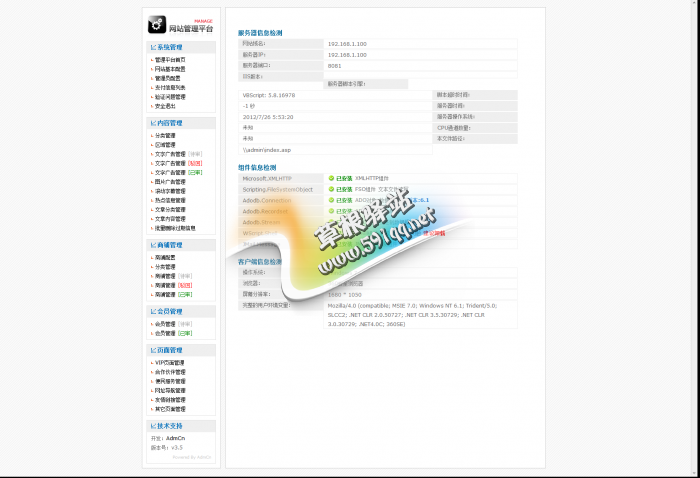This screenshot has height=478, width=700.
Task: Collapse the 系统管理 section header
Action: (x=181, y=47)
